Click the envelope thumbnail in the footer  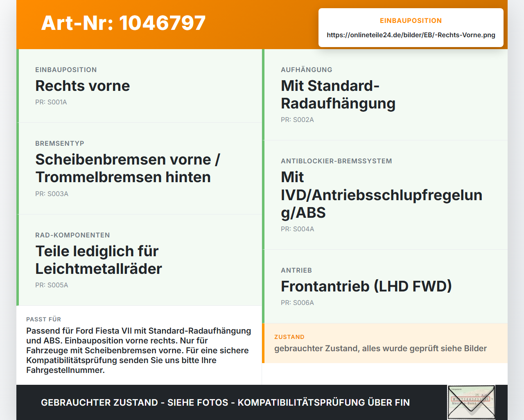(471, 402)
